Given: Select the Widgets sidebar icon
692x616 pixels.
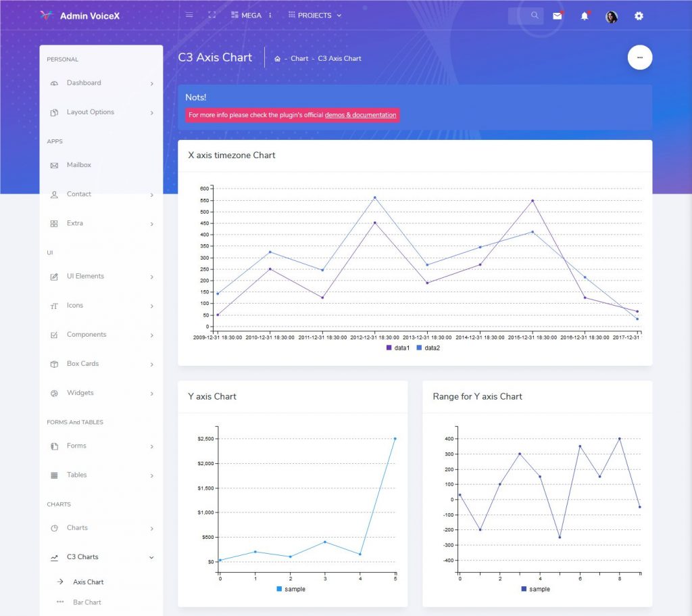Looking at the screenshot, I should point(55,393).
